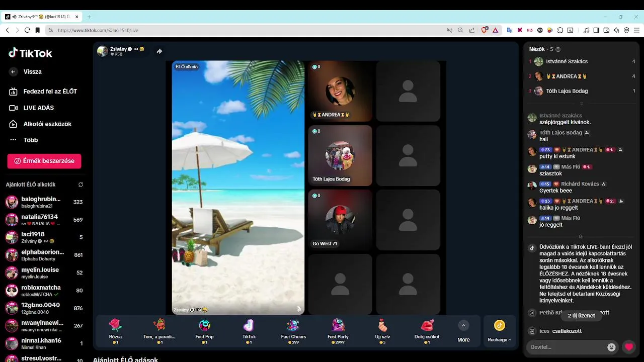The height and width of the screenshot is (362, 644).
Task: Jump to 2 új üzenet
Action: pos(581,316)
